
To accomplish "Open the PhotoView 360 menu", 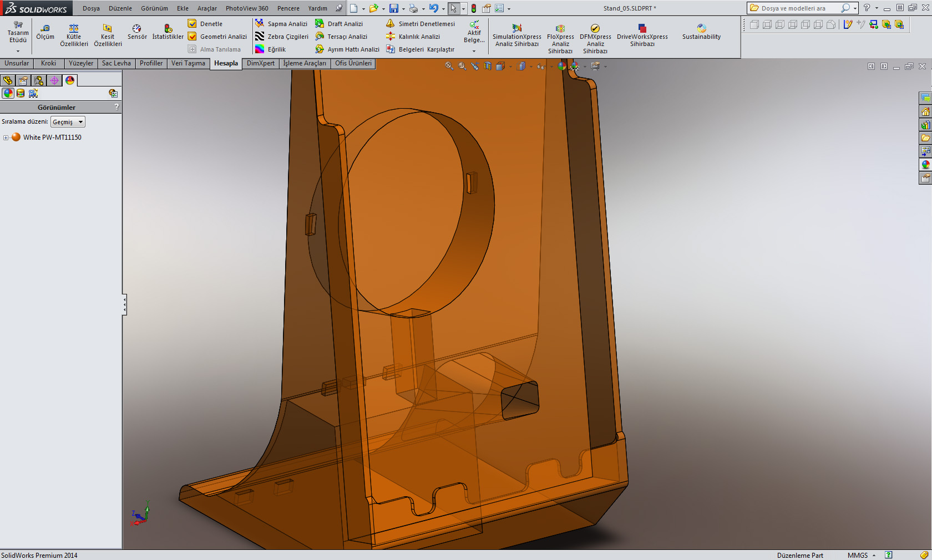I will point(247,8).
